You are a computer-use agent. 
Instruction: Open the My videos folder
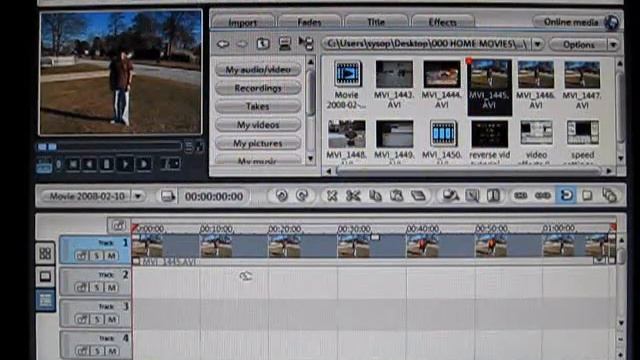click(x=258, y=125)
